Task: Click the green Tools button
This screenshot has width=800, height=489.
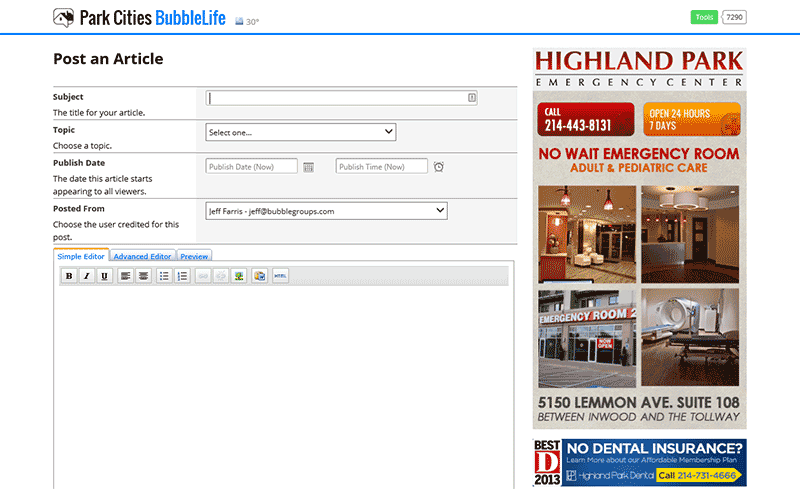Action: (704, 17)
